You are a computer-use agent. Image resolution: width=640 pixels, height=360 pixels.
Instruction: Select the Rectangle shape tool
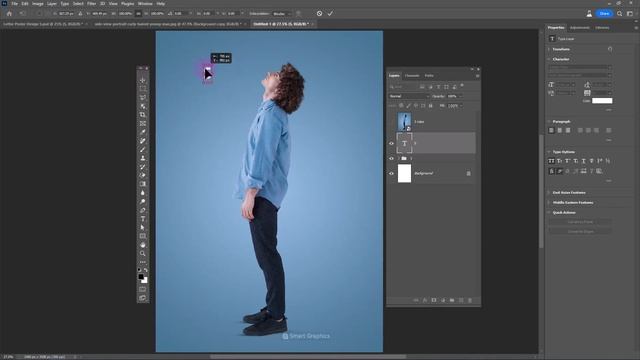point(142,236)
